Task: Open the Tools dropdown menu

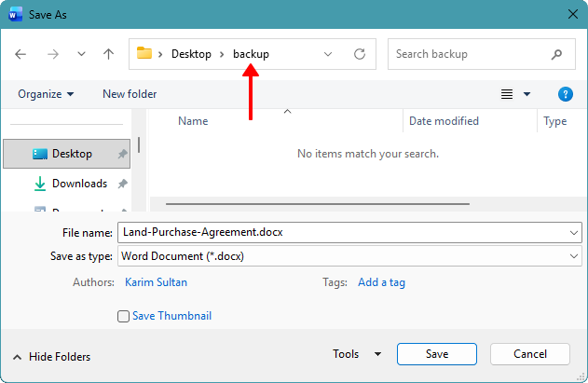Action: click(x=357, y=354)
